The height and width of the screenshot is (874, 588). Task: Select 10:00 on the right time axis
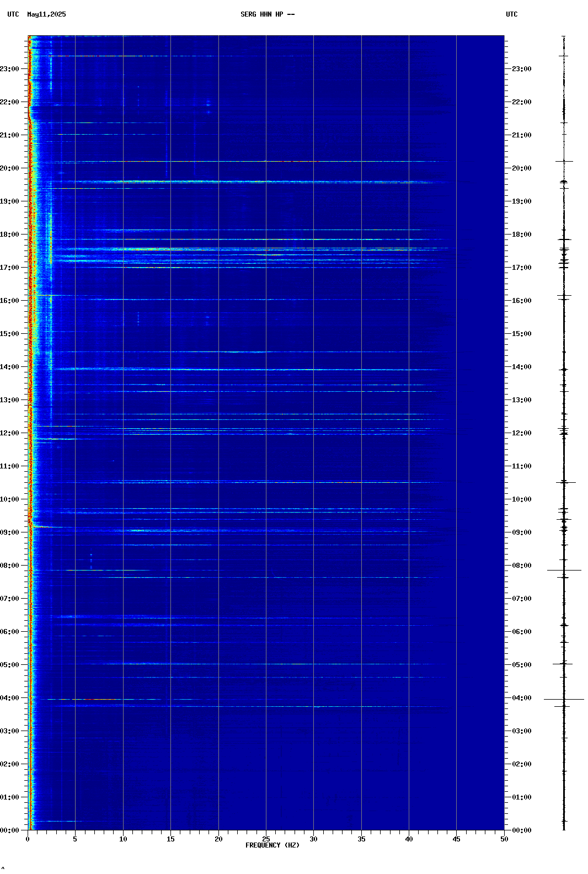pos(522,499)
